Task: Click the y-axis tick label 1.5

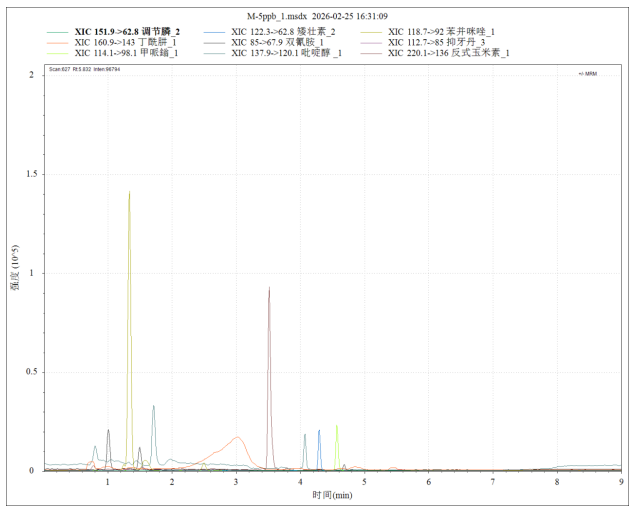Action: (31, 174)
